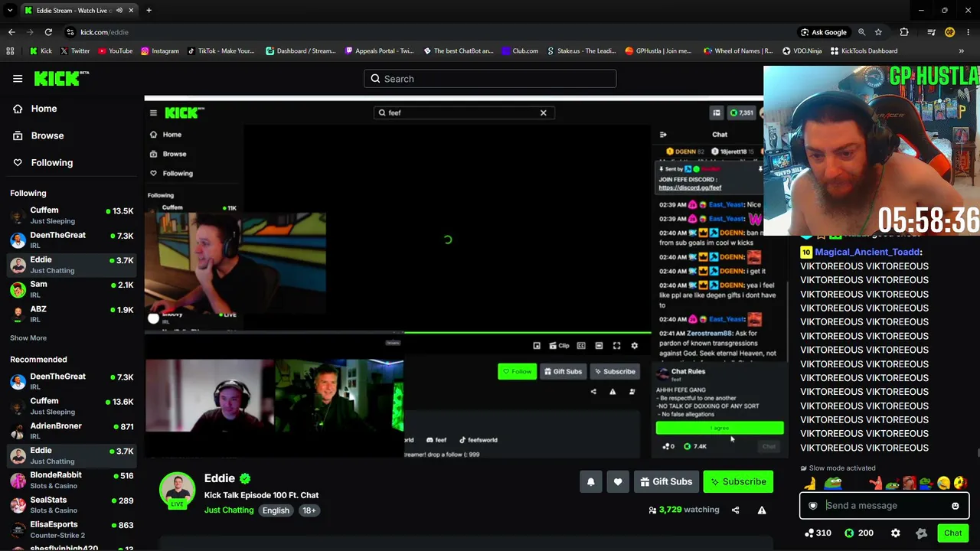Clear the embedded 'feef' search
Image resolution: width=980 pixels, height=551 pixels.
click(544, 112)
